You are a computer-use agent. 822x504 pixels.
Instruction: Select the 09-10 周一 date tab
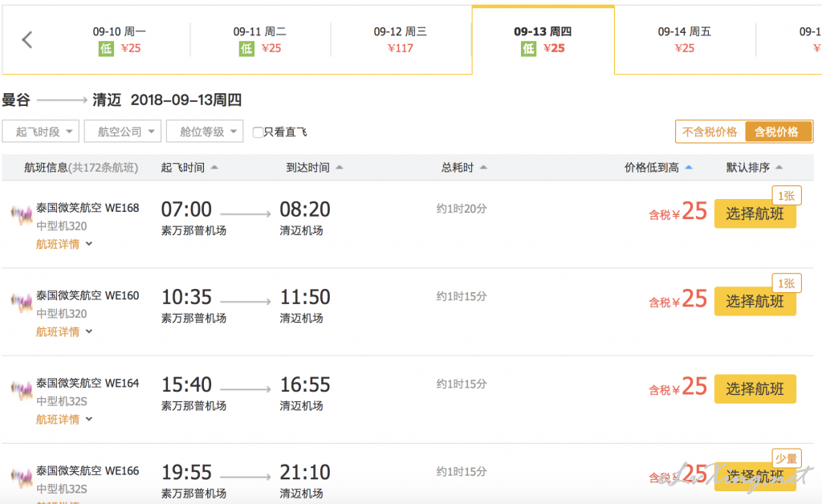(x=120, y=40)
